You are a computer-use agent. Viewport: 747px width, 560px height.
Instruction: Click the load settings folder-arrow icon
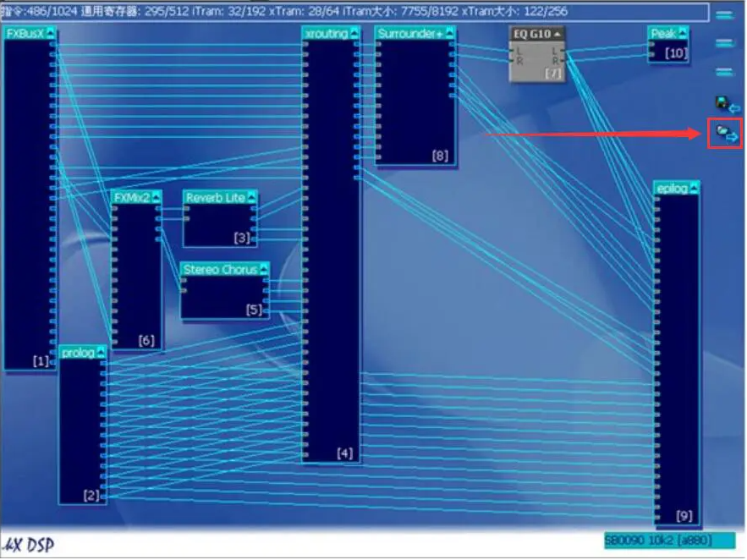pyautogui.click(x=727, y=134)
